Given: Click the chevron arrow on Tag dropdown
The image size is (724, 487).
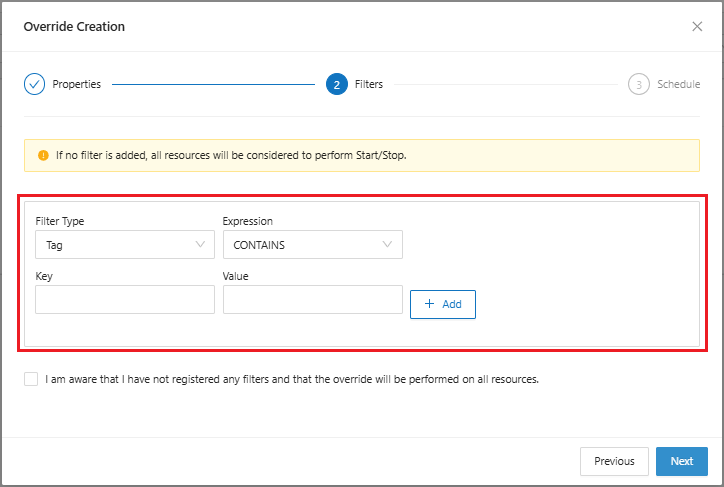Looking at the screenshot, I should (199, 244).
